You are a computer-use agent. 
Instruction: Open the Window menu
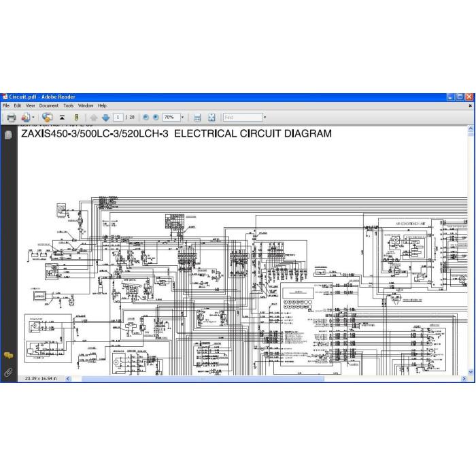pos(86,105)
